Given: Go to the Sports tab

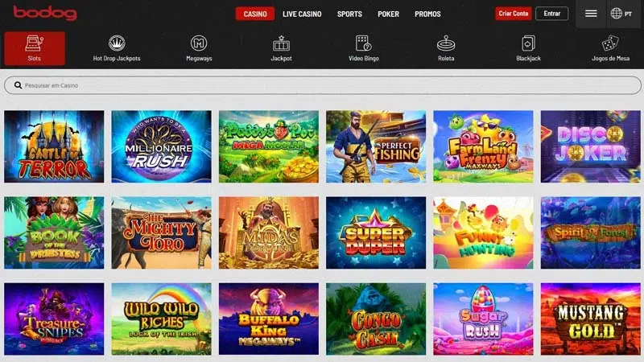Looking at the screenshot, I should click(x=349, y=14).
